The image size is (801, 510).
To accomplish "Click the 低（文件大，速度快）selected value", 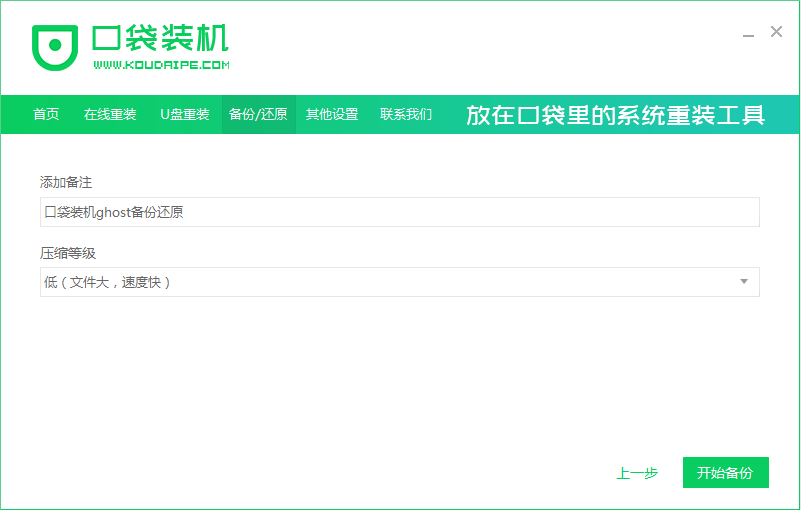I will tap(108, 282).
